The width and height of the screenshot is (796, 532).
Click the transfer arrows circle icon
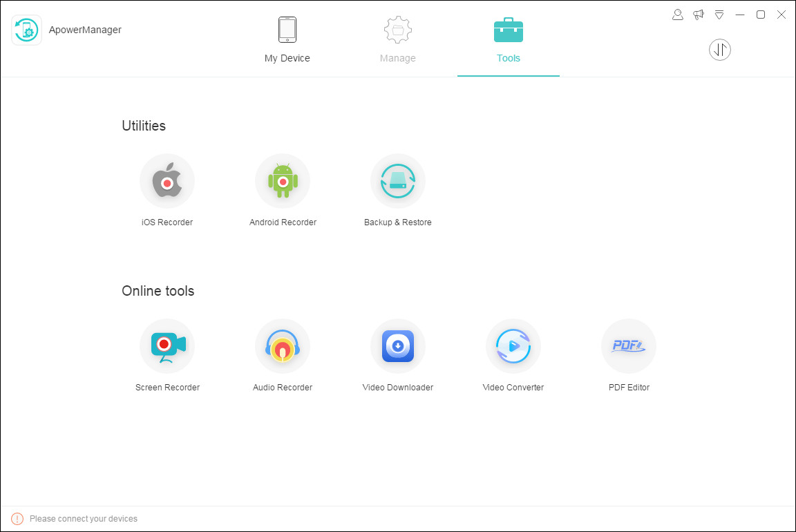720,50
